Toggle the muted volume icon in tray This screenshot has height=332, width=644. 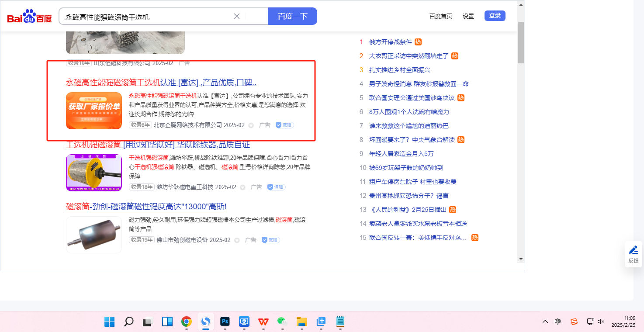click(601, 322)
